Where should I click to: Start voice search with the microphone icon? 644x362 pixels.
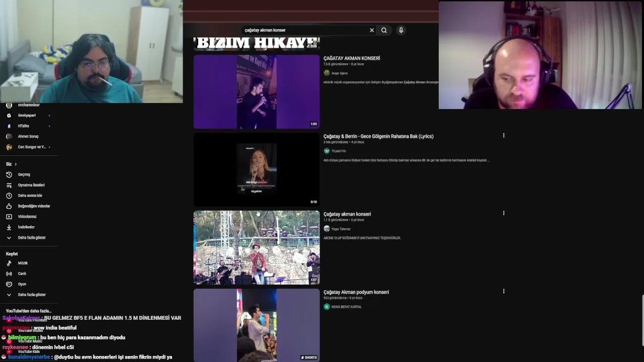pyautogui.click(x=401, y=30)
